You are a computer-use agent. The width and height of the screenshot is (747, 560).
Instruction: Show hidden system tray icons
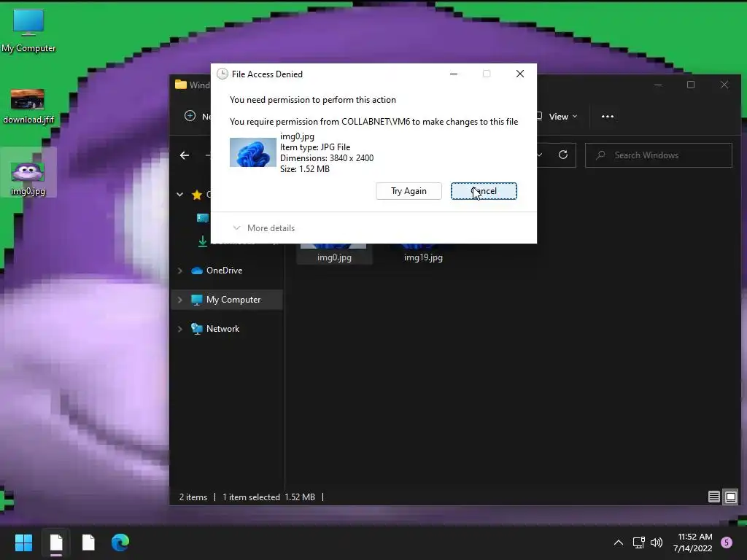619,542
